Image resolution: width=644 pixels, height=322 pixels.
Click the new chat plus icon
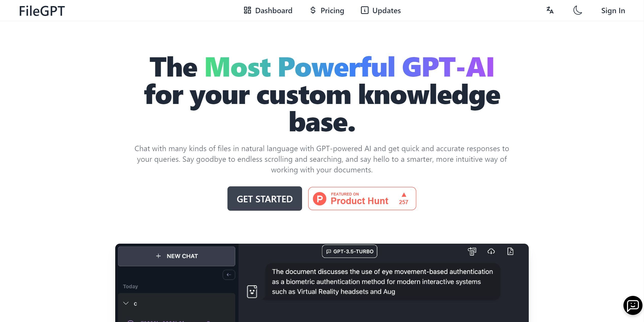tap(157, 256)
